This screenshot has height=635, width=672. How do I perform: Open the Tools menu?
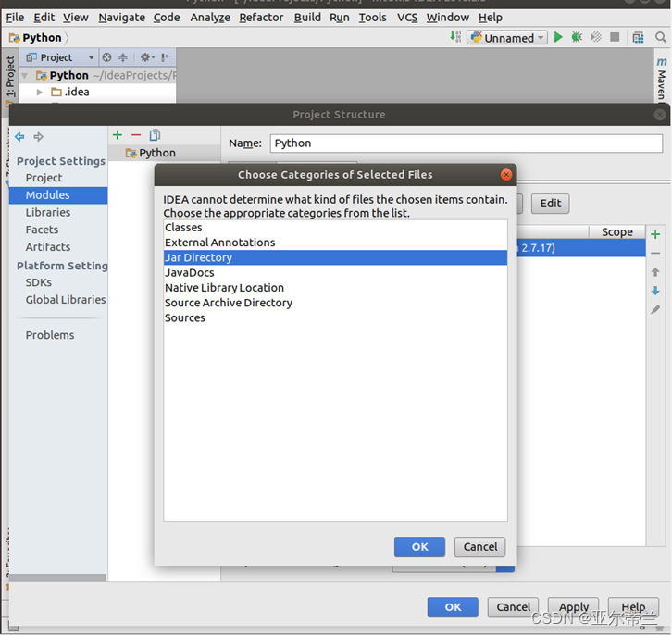372,18
